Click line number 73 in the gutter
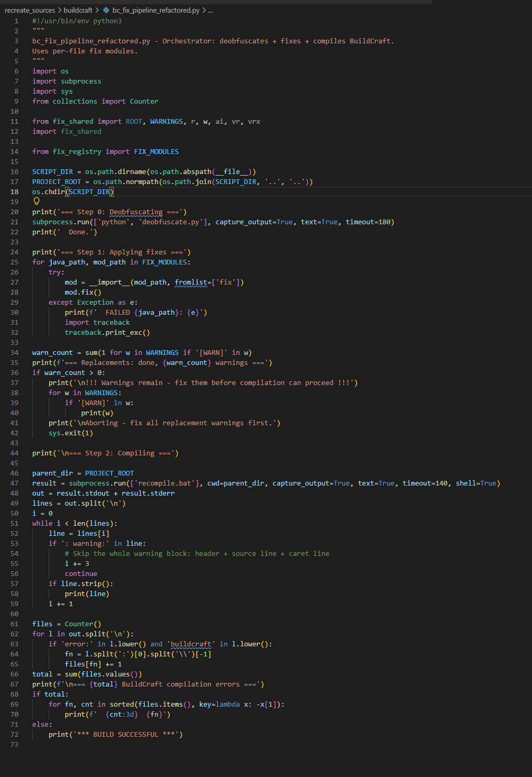Viewport: 532px width, 777px height. 14,745
